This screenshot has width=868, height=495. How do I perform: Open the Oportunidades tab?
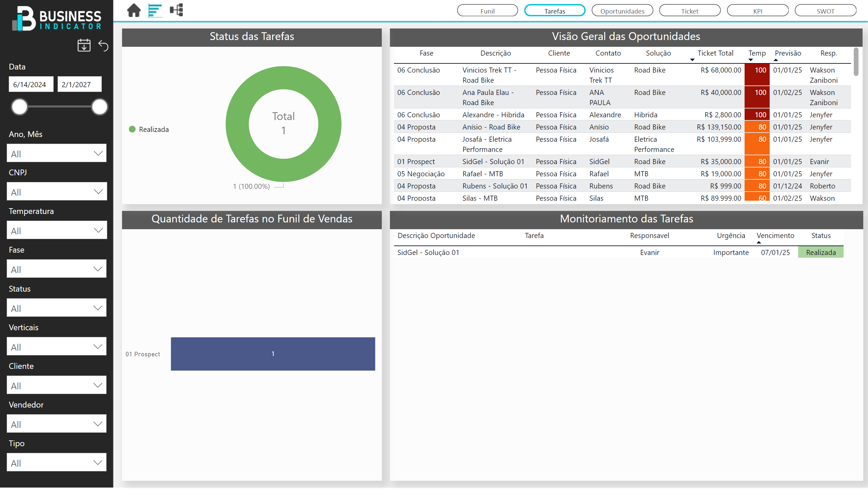622,11
